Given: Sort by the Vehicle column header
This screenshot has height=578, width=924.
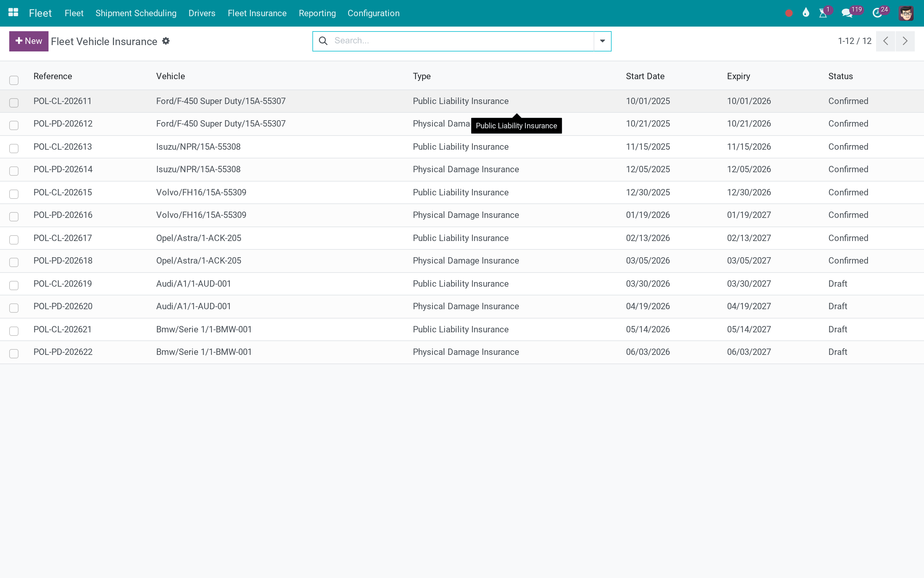Looking at the screenshot, I should (x=170, y=76).
